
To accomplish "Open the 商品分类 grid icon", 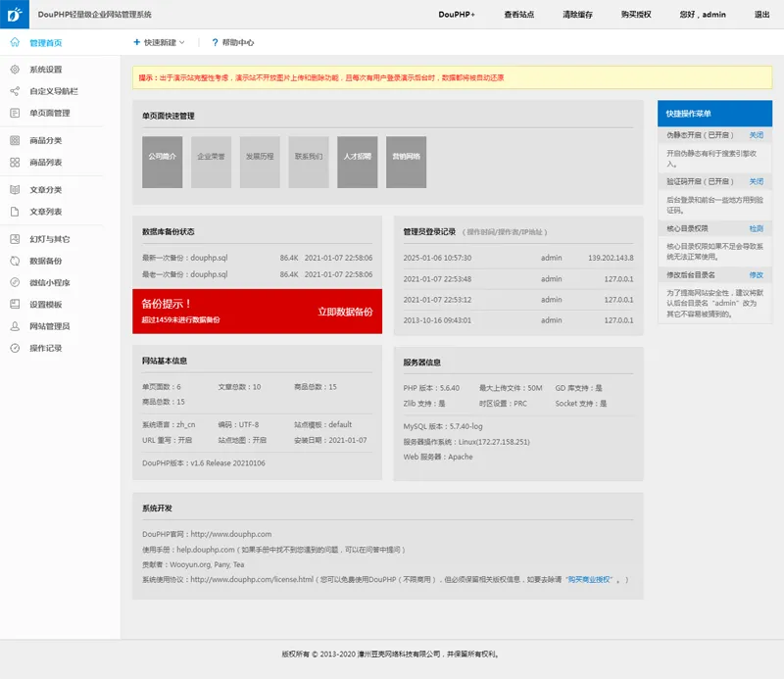I will [14, 141].
